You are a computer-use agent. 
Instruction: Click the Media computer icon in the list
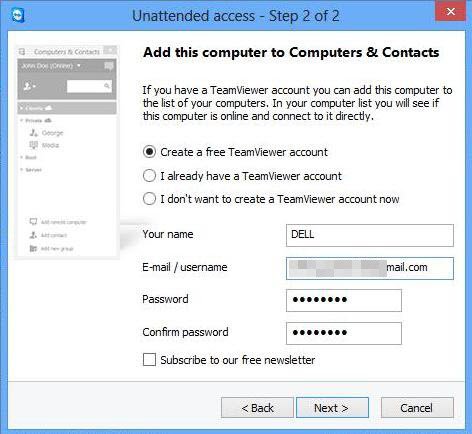tap(34, 145)
